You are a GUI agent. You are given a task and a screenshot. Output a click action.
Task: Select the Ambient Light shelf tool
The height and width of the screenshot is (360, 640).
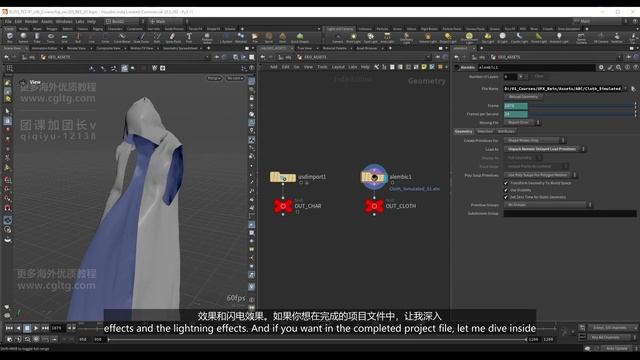pos(559,38)
